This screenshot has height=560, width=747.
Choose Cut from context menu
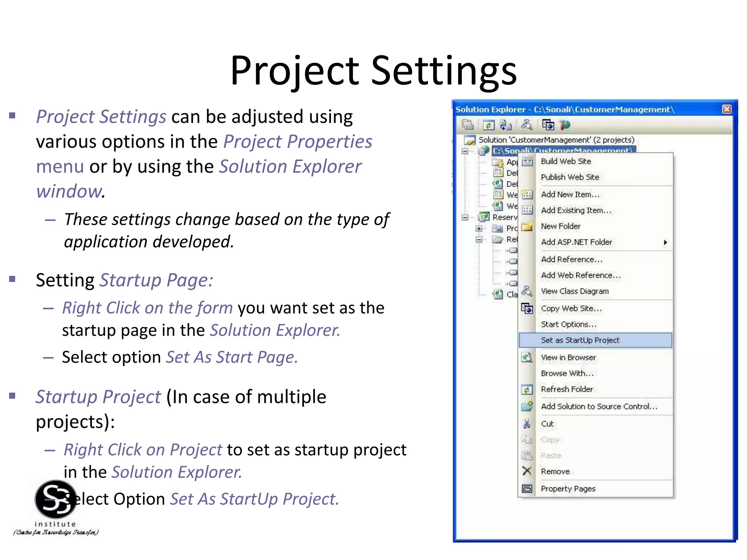tap(595, 424)
